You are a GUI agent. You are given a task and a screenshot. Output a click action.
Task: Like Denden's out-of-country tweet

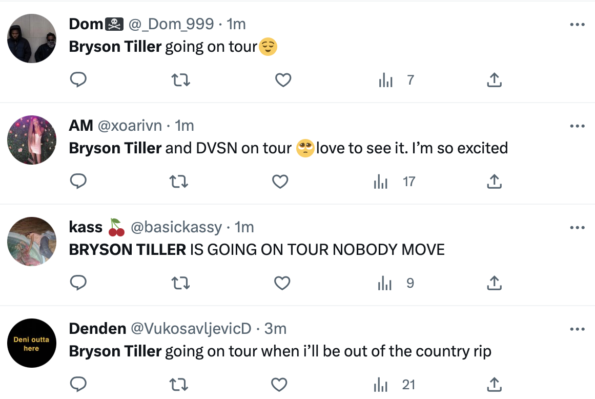(279, 385)
